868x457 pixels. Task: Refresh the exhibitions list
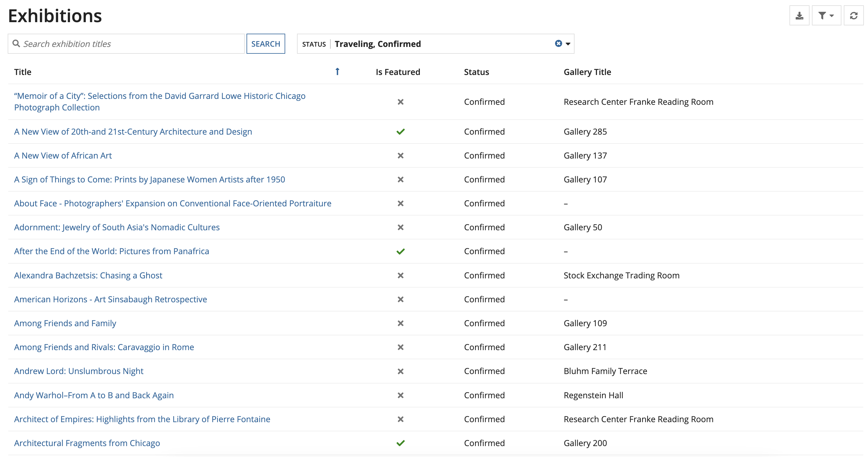(854, 15)
